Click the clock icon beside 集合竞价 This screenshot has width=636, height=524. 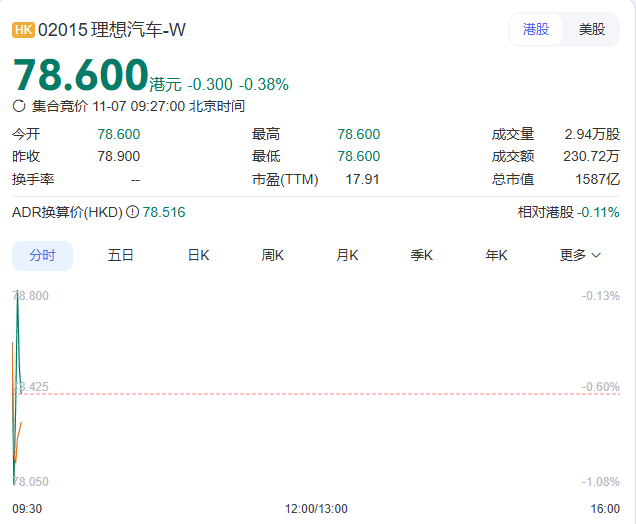tap(19, 106)
